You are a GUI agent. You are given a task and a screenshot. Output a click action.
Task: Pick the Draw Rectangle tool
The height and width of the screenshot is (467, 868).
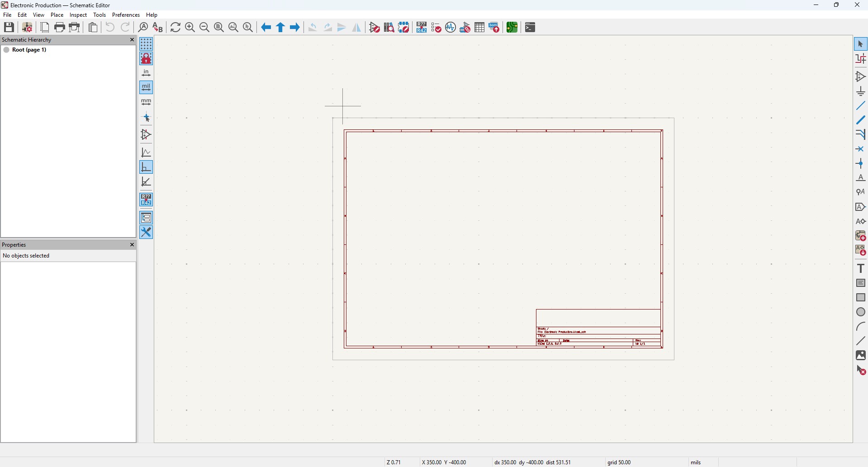(861, 297)
